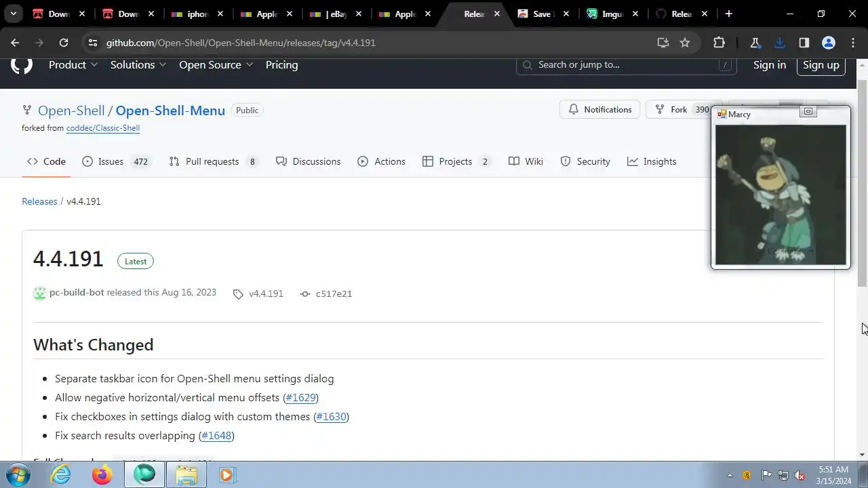868x488 pixels.
Task: Bookmark this page with the star icon
Action: point(685,43)
